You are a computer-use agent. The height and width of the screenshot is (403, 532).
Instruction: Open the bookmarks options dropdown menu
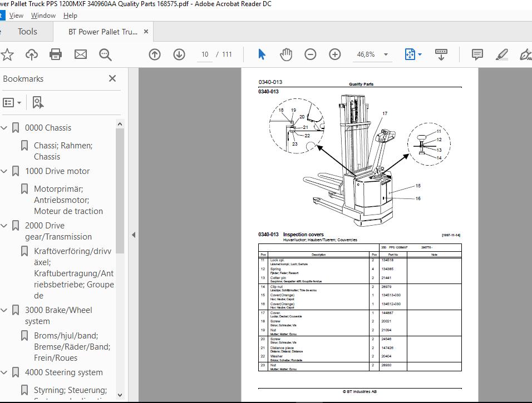tap(12, 102)
